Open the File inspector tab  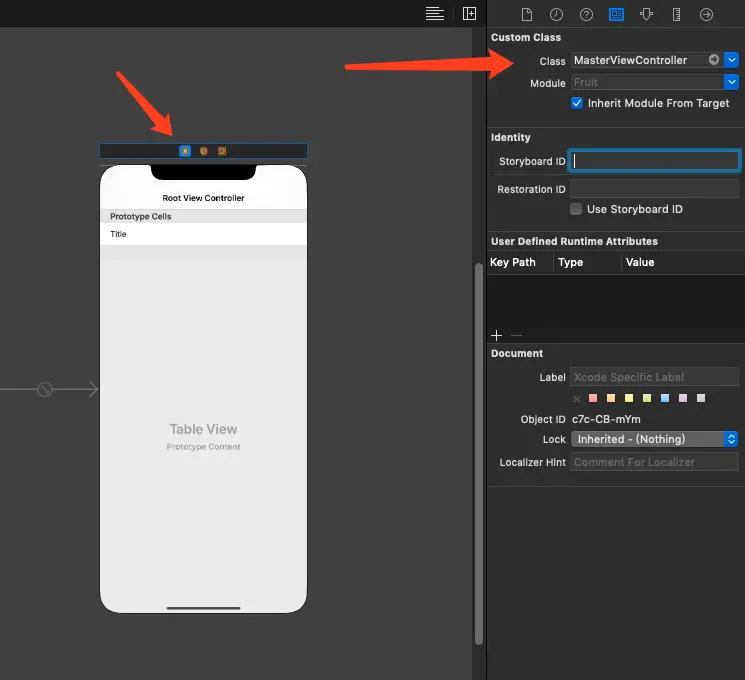coord(526,14)
